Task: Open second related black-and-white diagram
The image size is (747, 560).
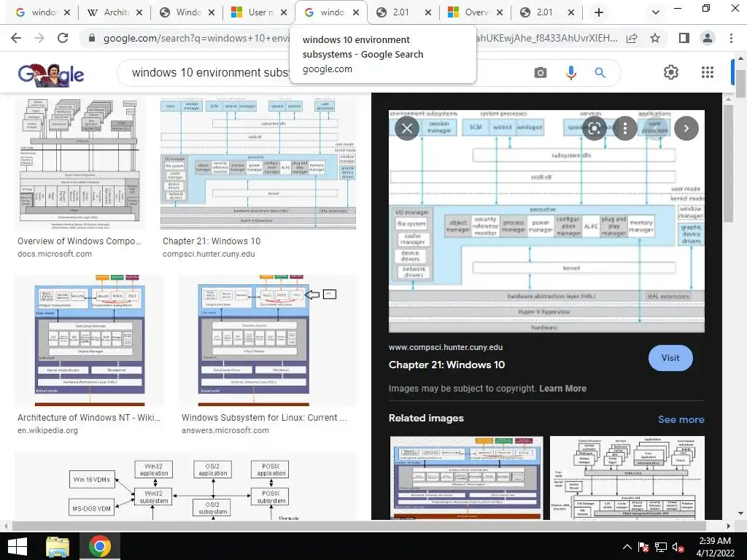Action: pos(627,478)
